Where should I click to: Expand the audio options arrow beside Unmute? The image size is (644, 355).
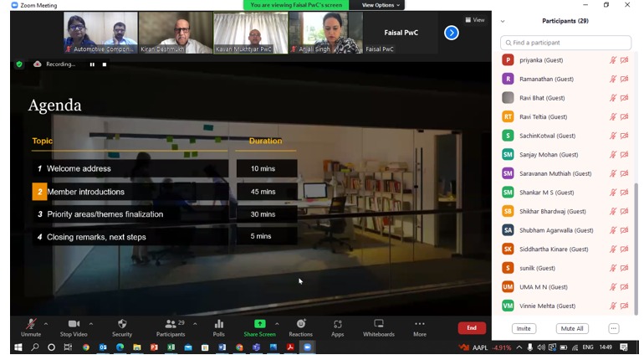pos(46,324)
